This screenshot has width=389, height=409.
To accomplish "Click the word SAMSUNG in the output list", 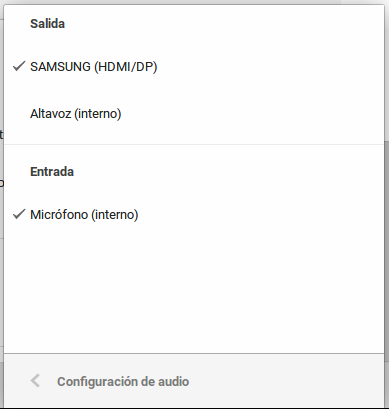I will pyautogui.click(x=60, y=67).
